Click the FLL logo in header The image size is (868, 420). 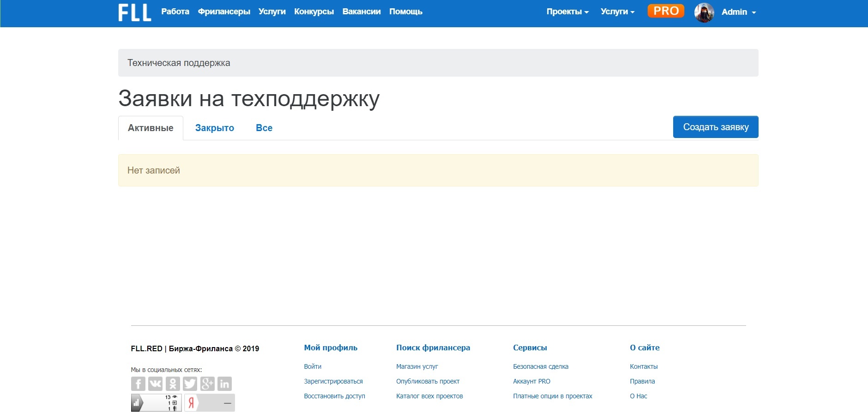coord(134,12)
